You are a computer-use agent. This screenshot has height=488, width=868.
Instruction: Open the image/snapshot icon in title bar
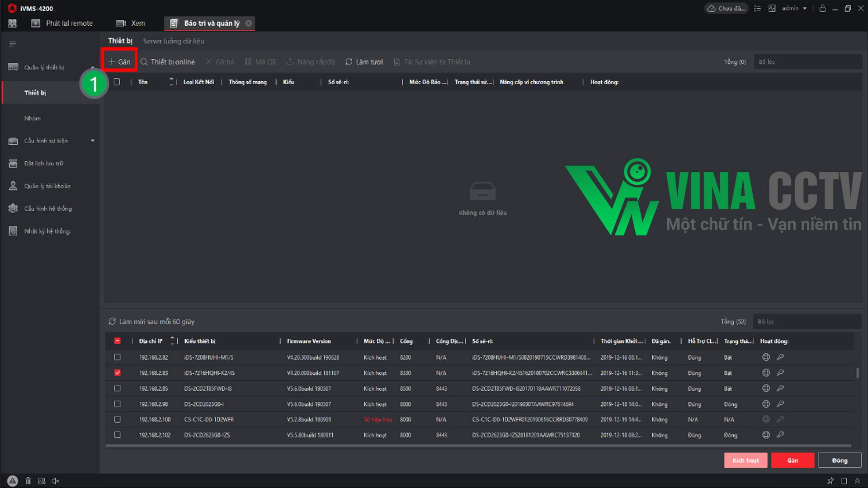(x=772, y=9)
